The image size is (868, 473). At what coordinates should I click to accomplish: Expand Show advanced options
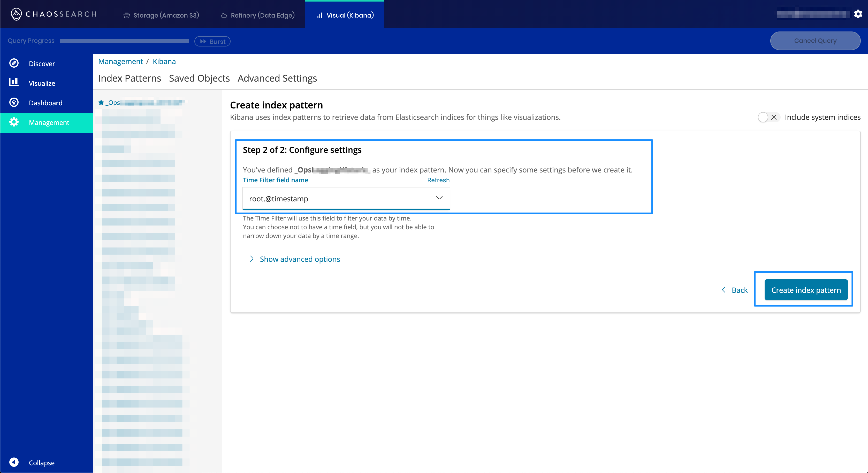[299, 259]
